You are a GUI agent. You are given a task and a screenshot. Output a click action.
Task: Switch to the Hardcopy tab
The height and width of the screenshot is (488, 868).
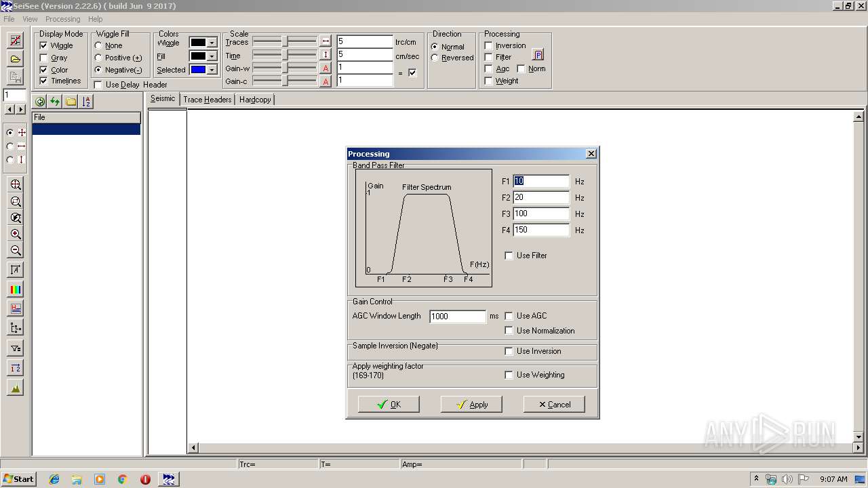255,100
